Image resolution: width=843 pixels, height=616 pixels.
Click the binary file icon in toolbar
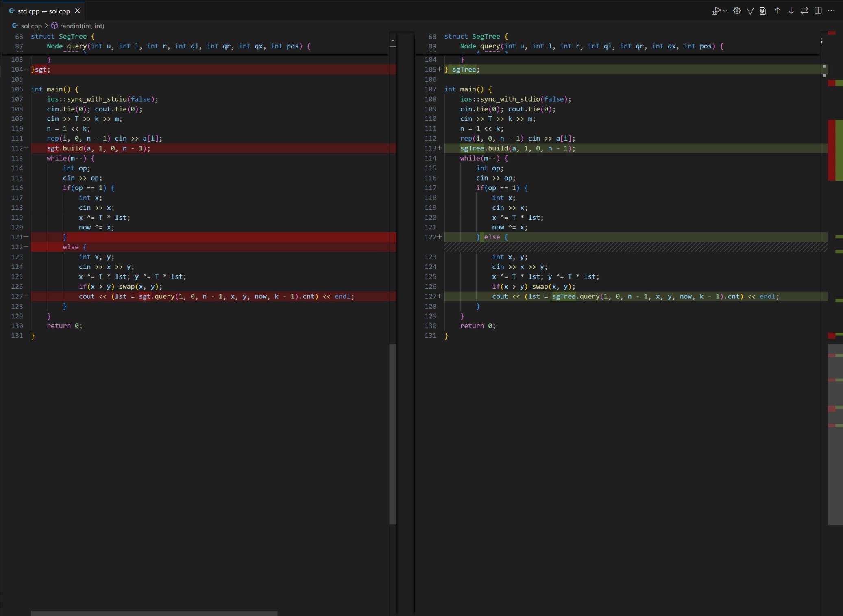[x=763, y=11]
